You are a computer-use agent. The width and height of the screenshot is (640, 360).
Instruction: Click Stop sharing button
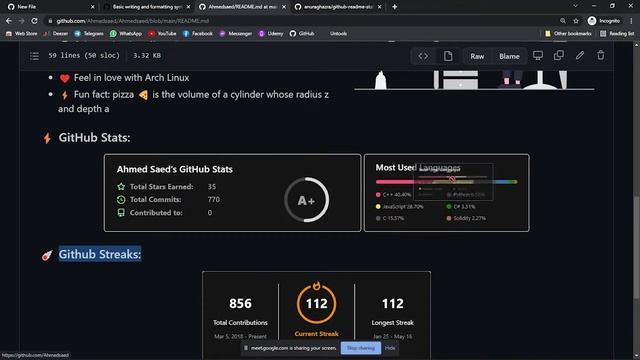[x=360, y=348]
